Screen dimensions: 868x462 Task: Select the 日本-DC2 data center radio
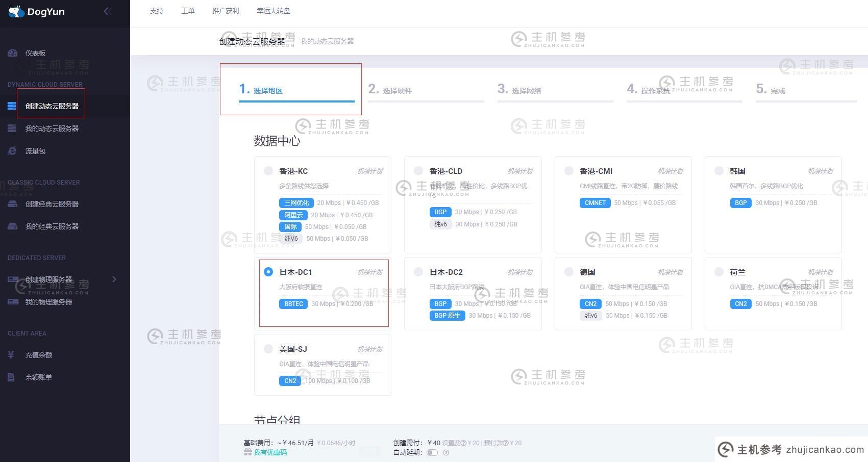click(418, 272)
